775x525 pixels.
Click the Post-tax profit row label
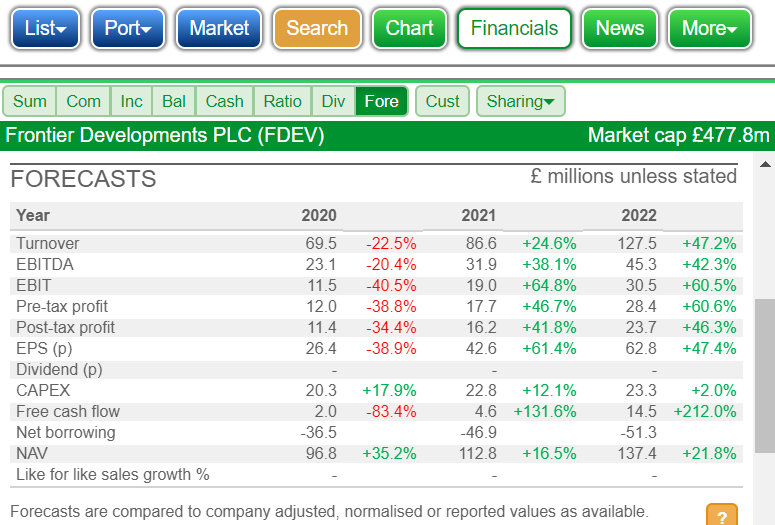tap(65, 328)
